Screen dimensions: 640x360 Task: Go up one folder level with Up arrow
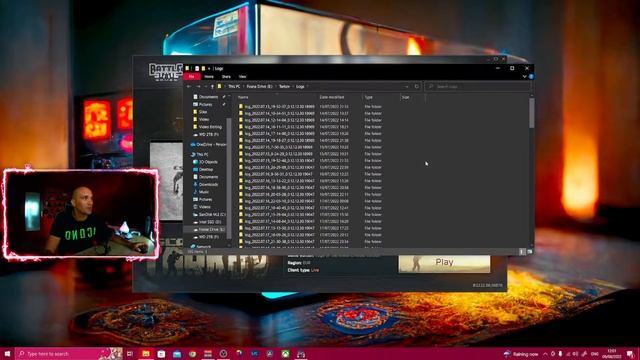[212, 87]
